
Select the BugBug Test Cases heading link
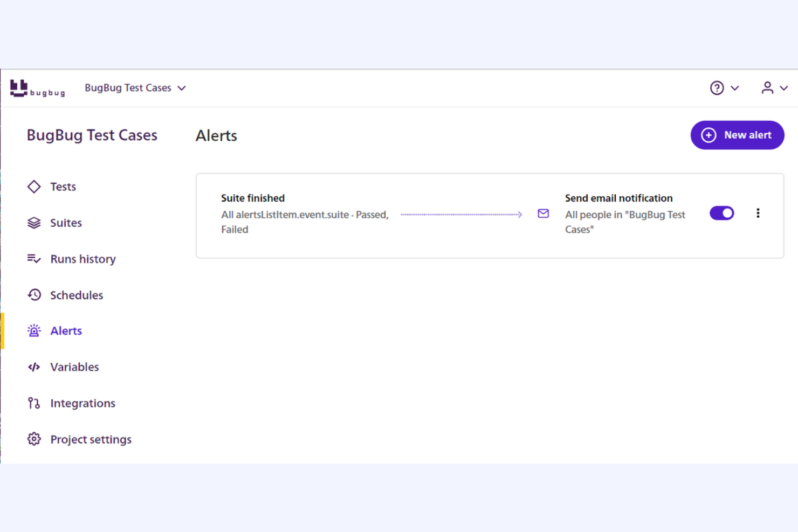[x=92, y=135]
